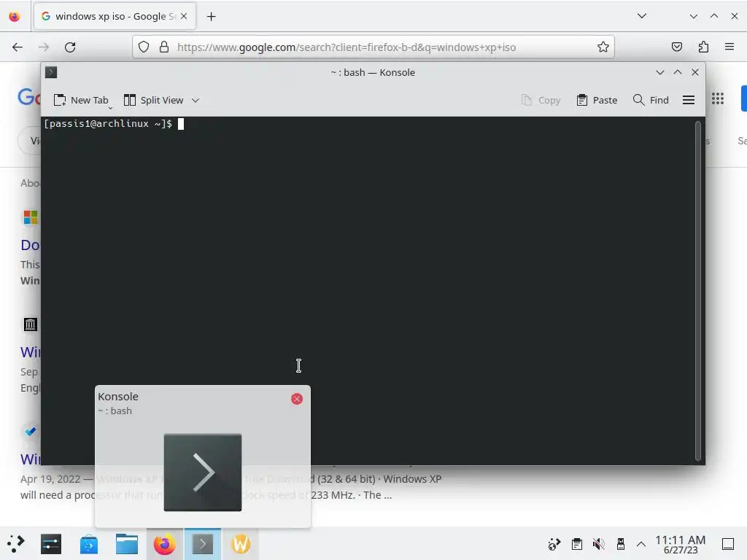The image size is (747, 560).
Task: Open Firefox extensions menu
Action: tap(703, 47)
